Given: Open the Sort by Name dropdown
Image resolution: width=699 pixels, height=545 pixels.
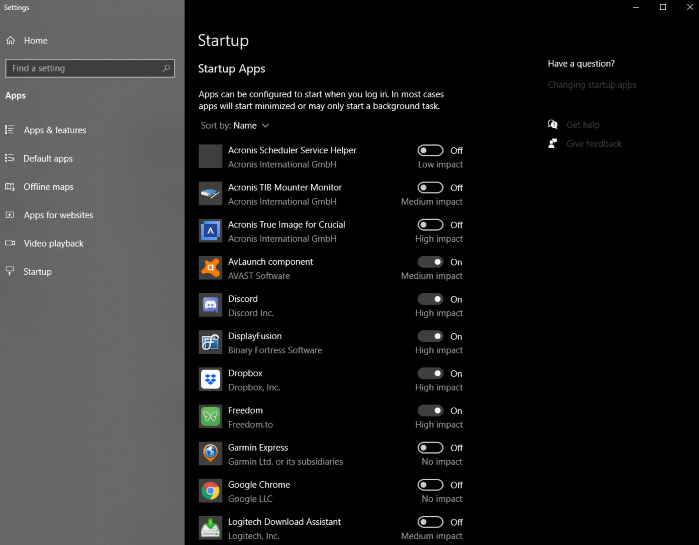Looking at the screenshot, I should (x=235, y=126).
